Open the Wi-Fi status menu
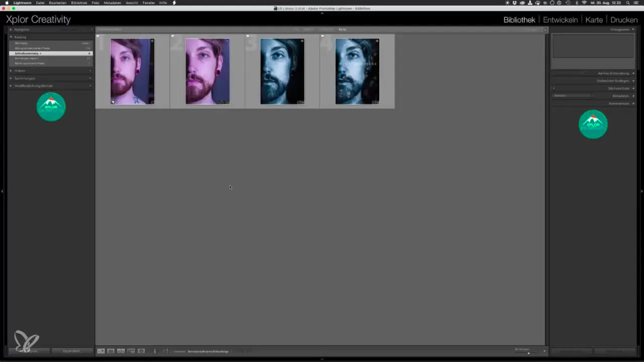The image size is (644, 362). [584, 3]
